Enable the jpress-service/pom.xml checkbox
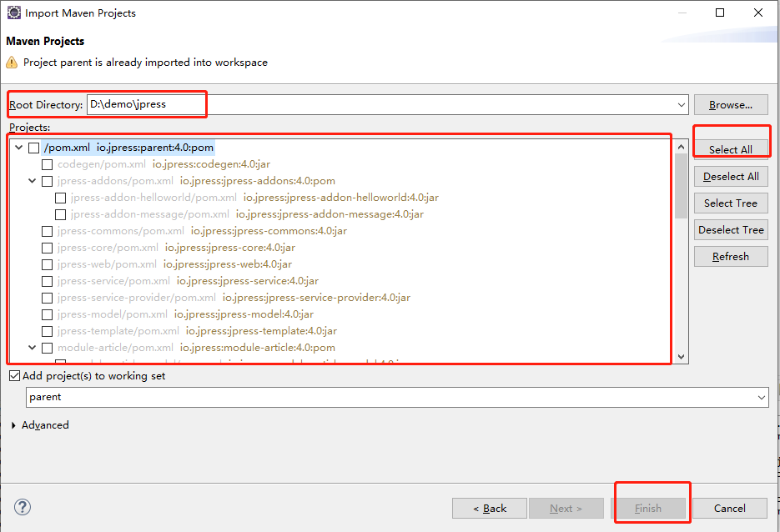 point(48,281)
